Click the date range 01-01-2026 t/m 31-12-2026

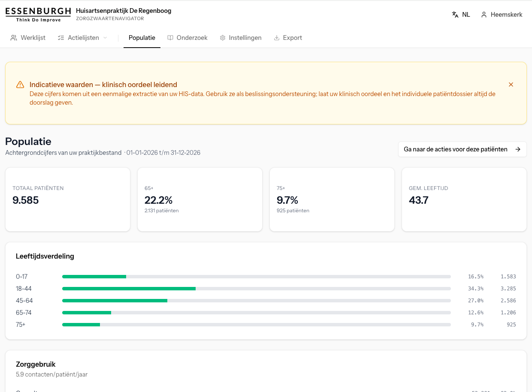click(x=163, y=153)
